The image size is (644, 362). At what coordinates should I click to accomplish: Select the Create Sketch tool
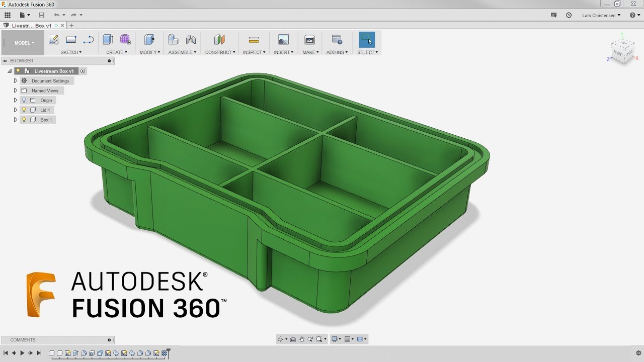[x=54, y=39]
